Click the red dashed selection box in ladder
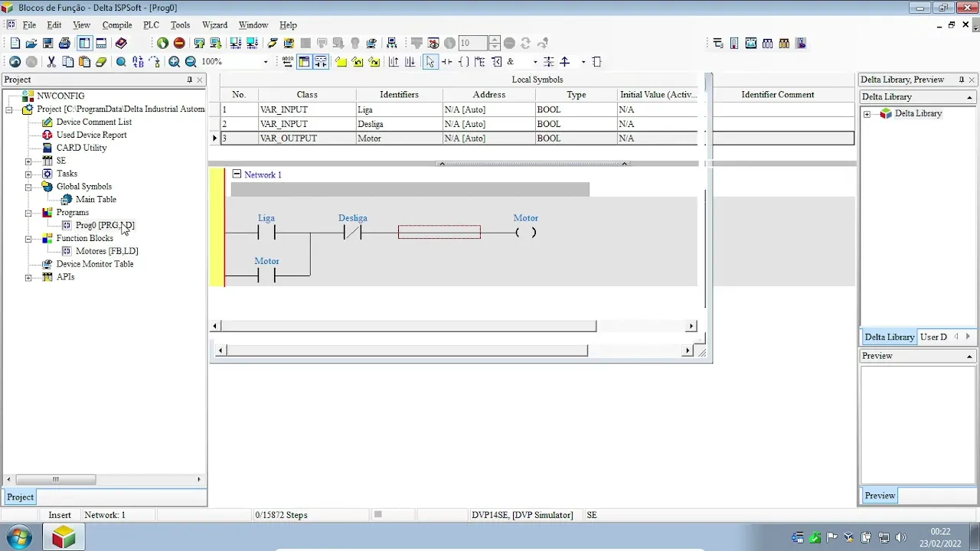The width and height of the screenshot is (980, 551). click(439, 232)
